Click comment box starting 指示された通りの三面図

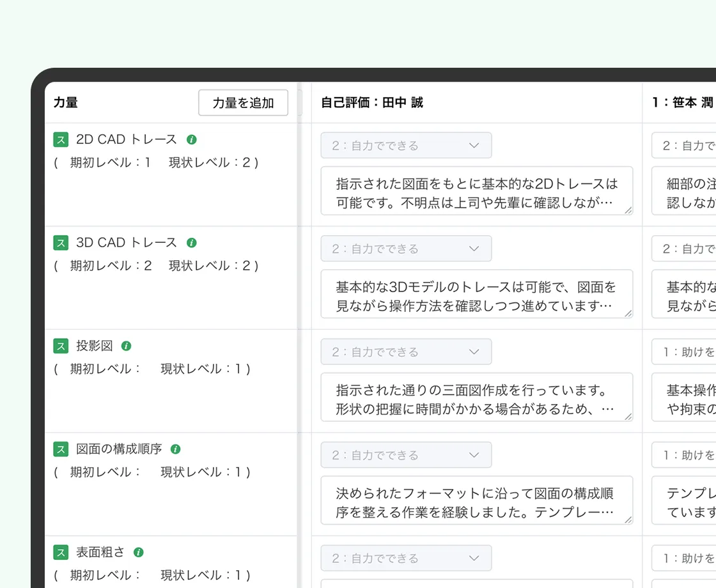pyautogui.click(x=477, y=397)
